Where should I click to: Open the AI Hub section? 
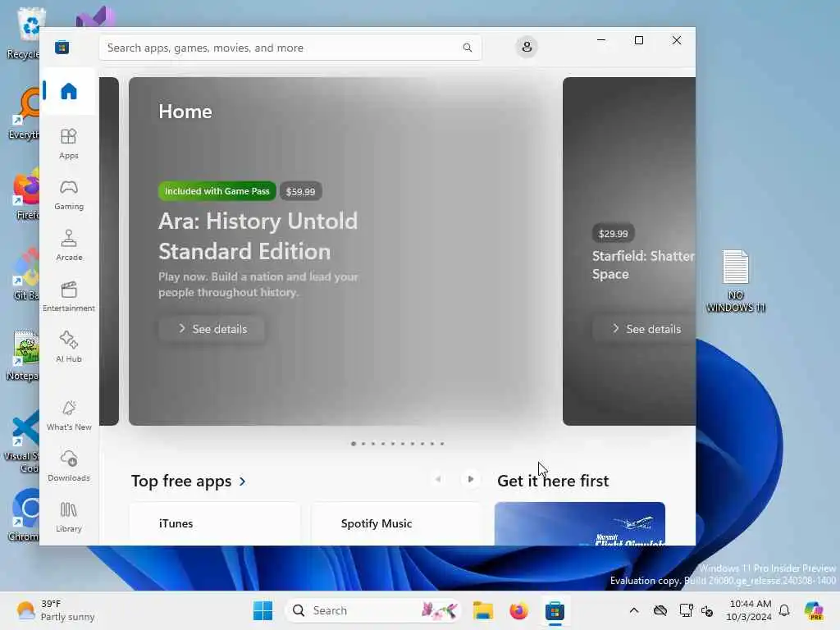69,347
